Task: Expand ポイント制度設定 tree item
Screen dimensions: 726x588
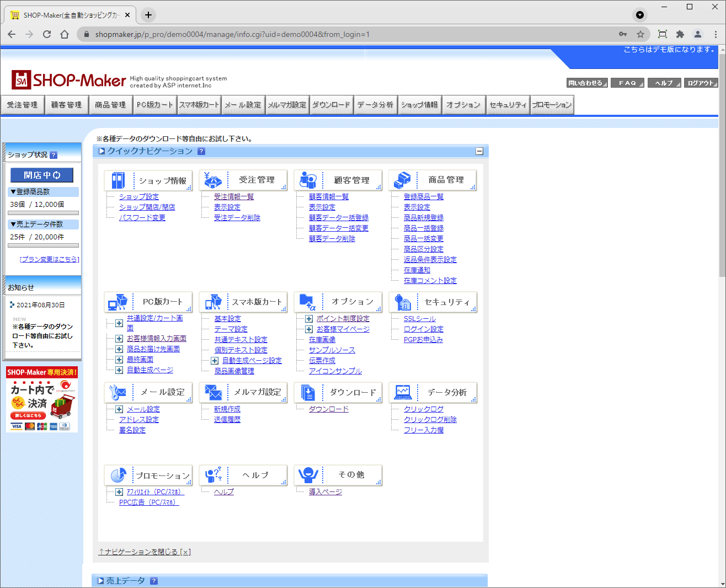Action: (x=309, y=319)
